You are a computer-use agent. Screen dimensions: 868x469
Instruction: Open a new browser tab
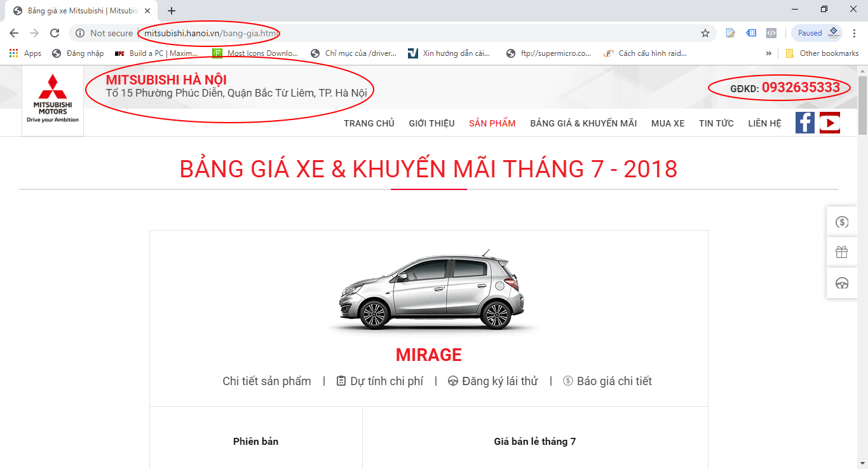pyautogui.click(x=172, y=11)
